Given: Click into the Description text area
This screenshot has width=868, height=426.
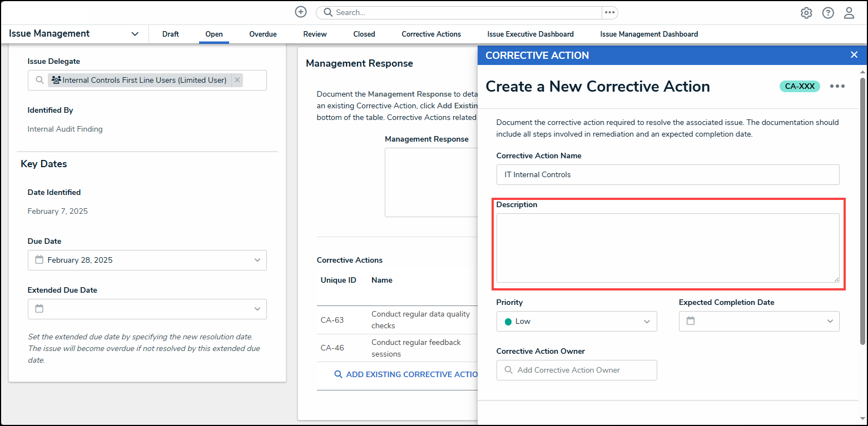Looking at the screenshot, I should click(667, 248).
